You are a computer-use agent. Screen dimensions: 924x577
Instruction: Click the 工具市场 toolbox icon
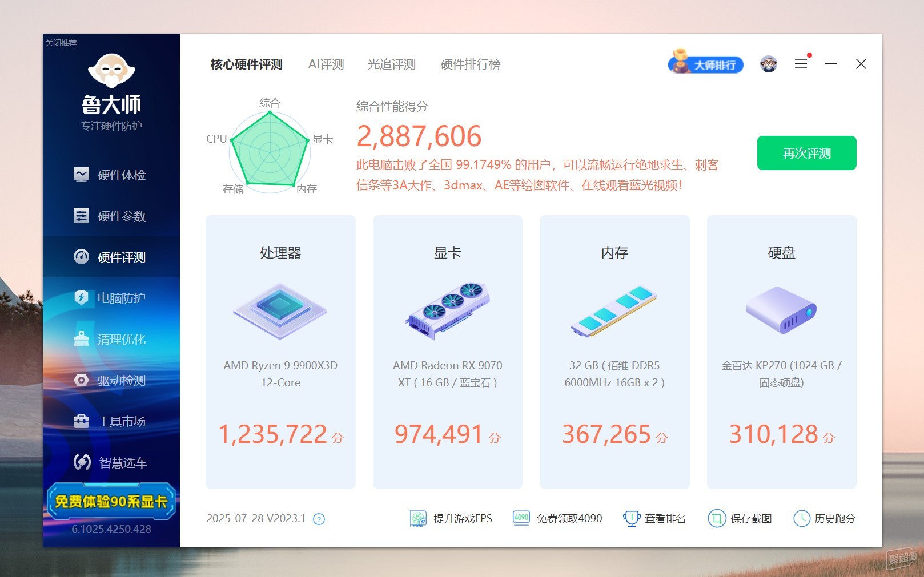point(81,421)
